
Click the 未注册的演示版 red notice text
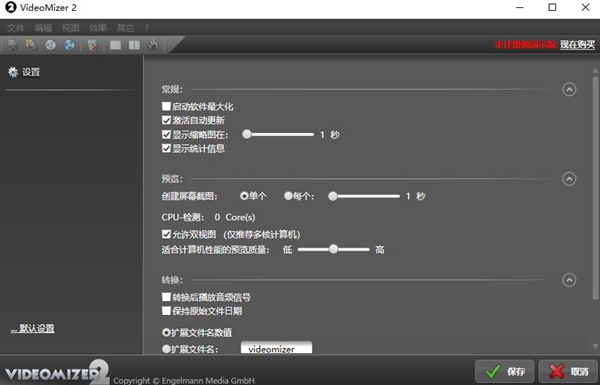tap(526, 45)
